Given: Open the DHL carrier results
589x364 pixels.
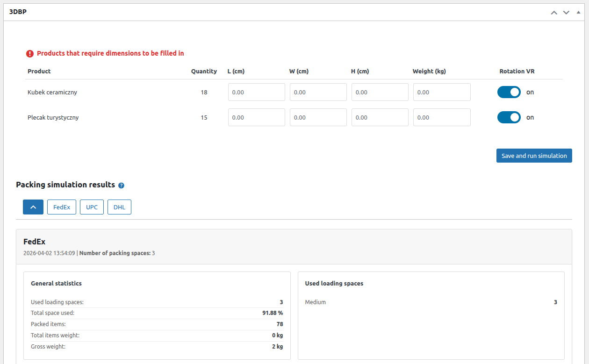Looking at the screenshot, I should point(119,207).
